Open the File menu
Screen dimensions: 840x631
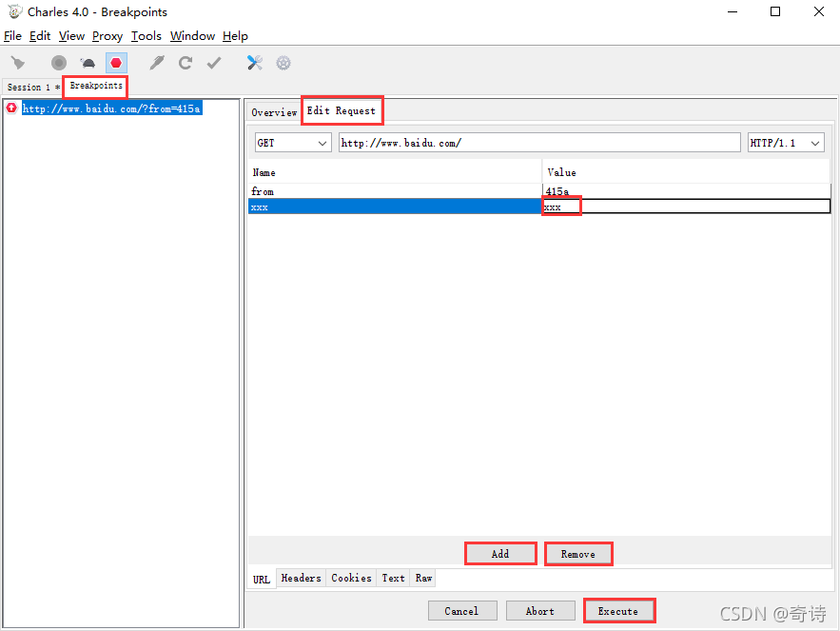point(13,36)
